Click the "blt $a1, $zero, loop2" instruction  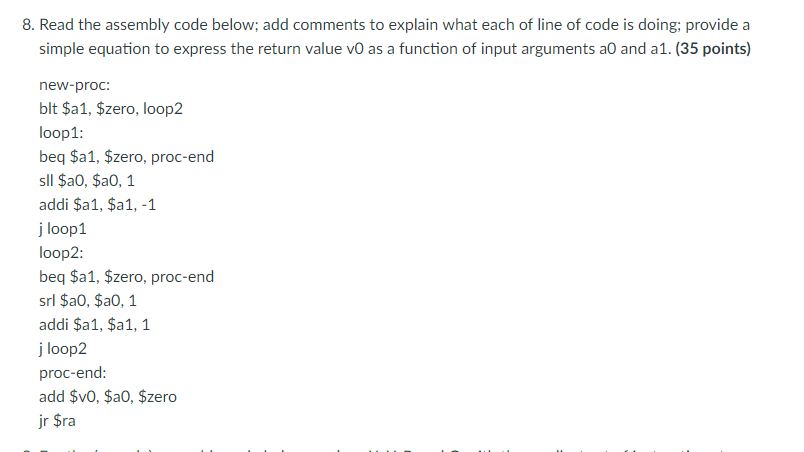pos(111,109)
